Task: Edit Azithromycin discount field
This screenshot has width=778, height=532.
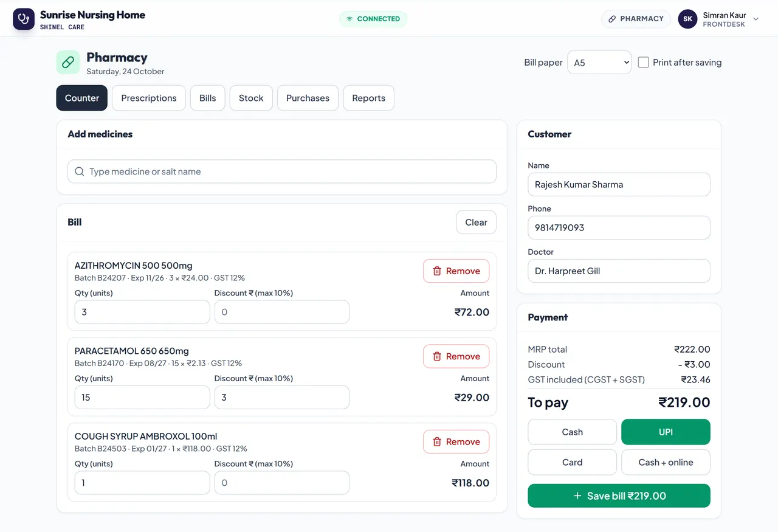Action: [x=282, y=312]
